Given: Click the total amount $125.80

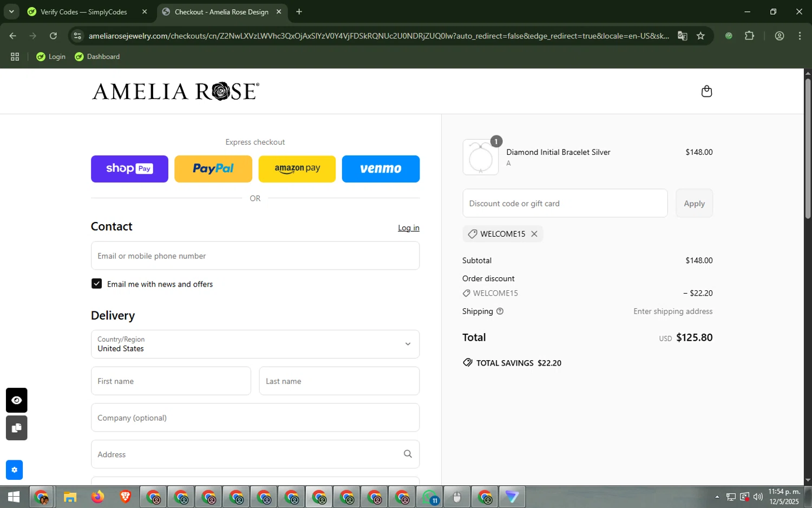Looking at the screenshot, I should [695, 337].
